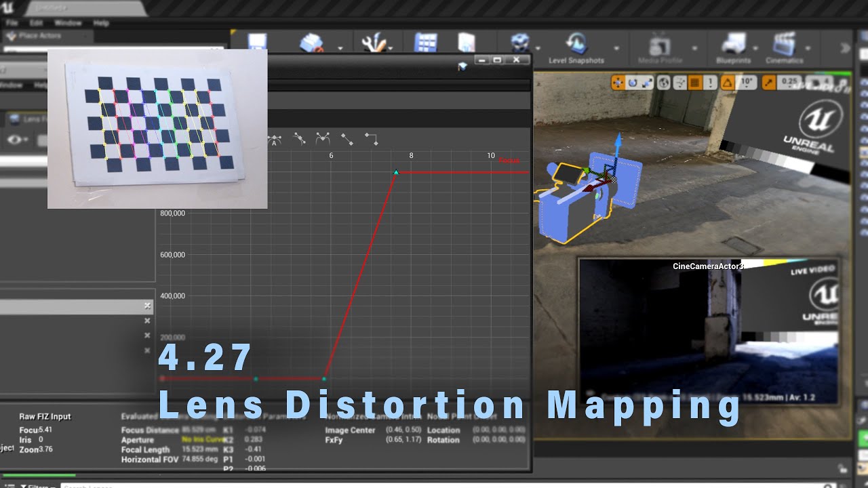Toggle rotation angle snapping icon
Screen dimensions: 868x488
(x=728, y=83)
